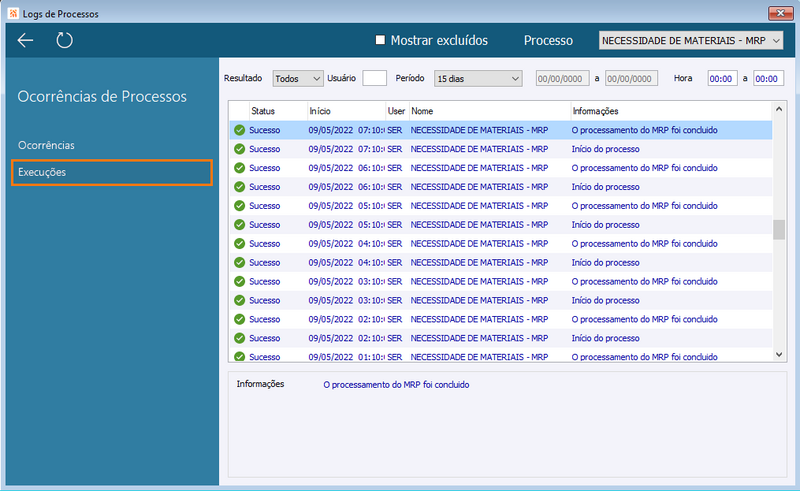Sort by the Nome column header
The height and width of the screenshot is (491, 800).
[x=490, y=111]
